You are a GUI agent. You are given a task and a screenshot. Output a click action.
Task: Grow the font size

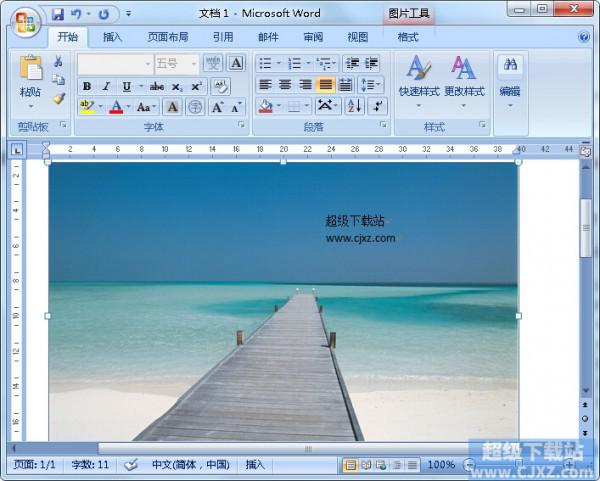click(217, 108)
